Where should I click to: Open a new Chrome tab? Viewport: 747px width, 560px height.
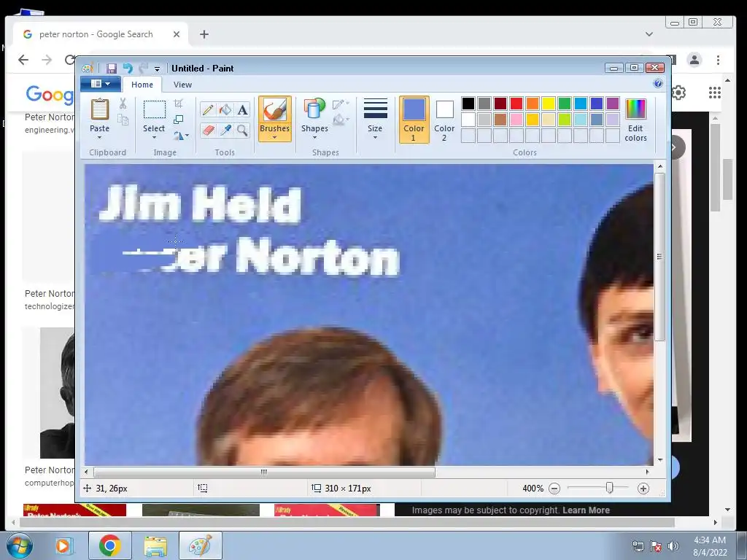pos(204,34)
